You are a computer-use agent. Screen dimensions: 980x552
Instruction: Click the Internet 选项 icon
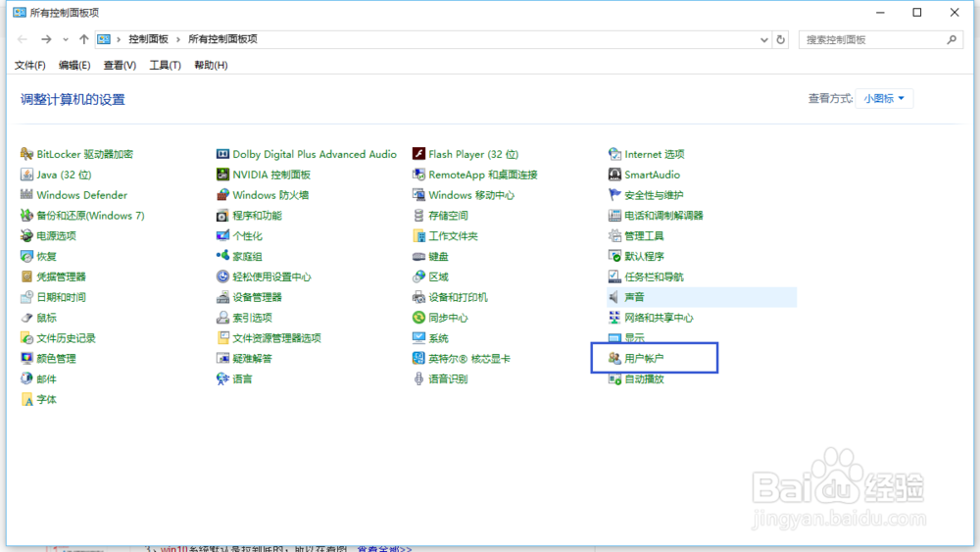click(614, 154)
